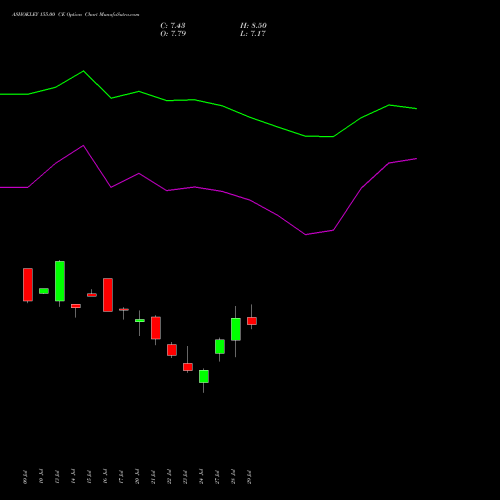
Task: Select the tall green candle for 13 Jul
Action: (x=60, y=281)
